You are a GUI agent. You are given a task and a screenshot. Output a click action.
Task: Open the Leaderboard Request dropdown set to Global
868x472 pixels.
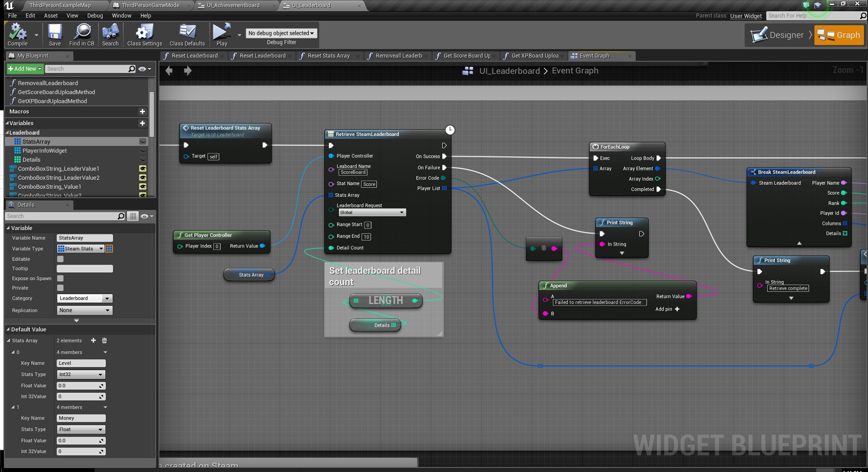click(372, 212)
